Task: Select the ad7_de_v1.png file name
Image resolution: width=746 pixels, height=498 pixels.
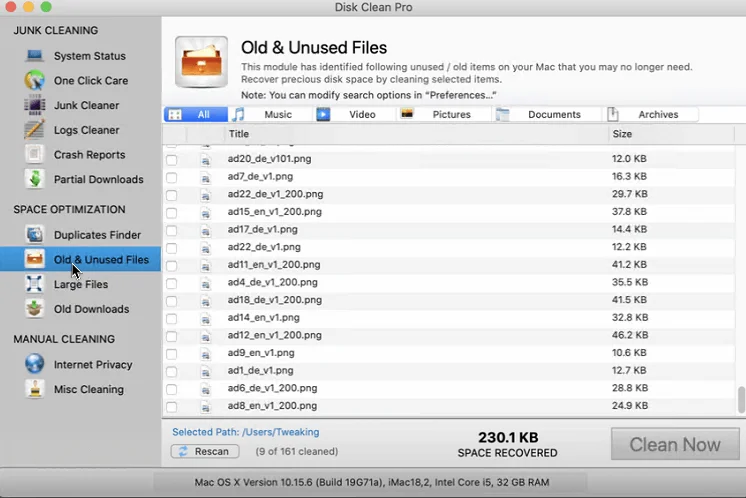Action: 260,176
